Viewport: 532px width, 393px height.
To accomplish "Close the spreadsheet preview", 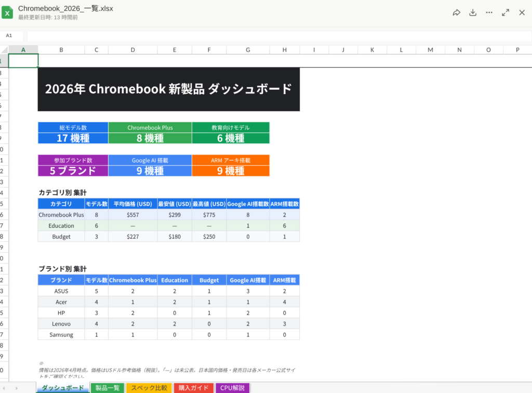I will pyautogui.click(x=522, y=13).
